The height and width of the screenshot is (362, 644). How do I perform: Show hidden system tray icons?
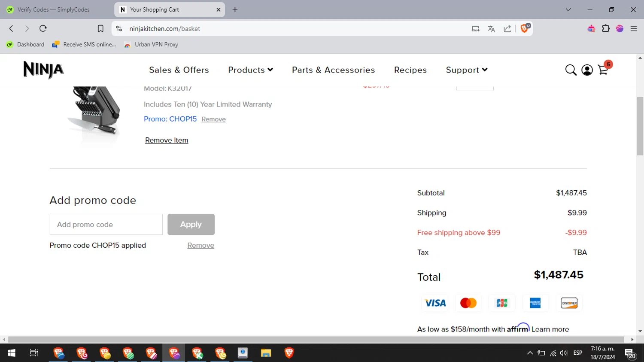pos(530,353)
